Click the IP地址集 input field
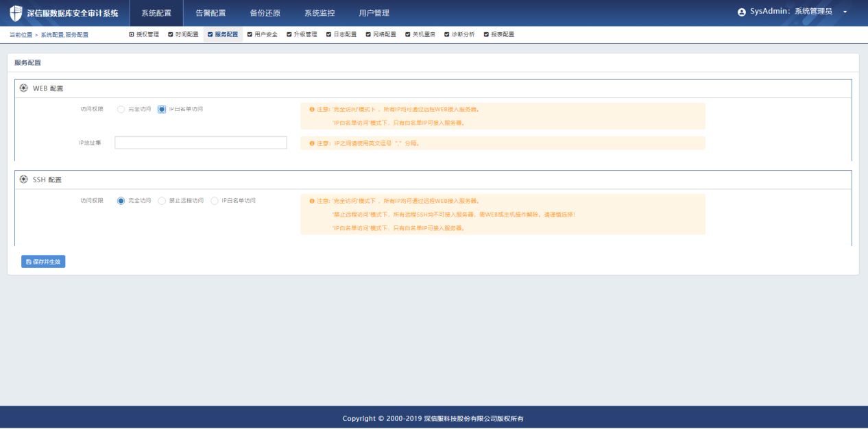Image resolution: width=868 pixels, height=429 pixels. coord(200,143)
